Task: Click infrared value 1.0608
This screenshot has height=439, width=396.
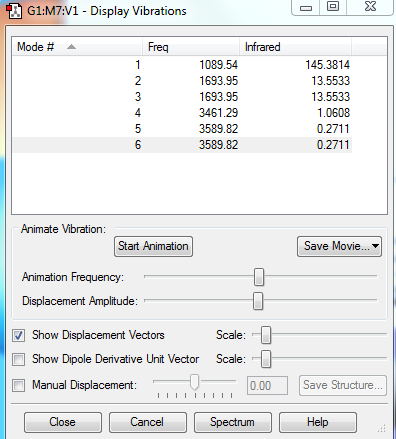Action: pyautogui.click(x=333, y=113)
